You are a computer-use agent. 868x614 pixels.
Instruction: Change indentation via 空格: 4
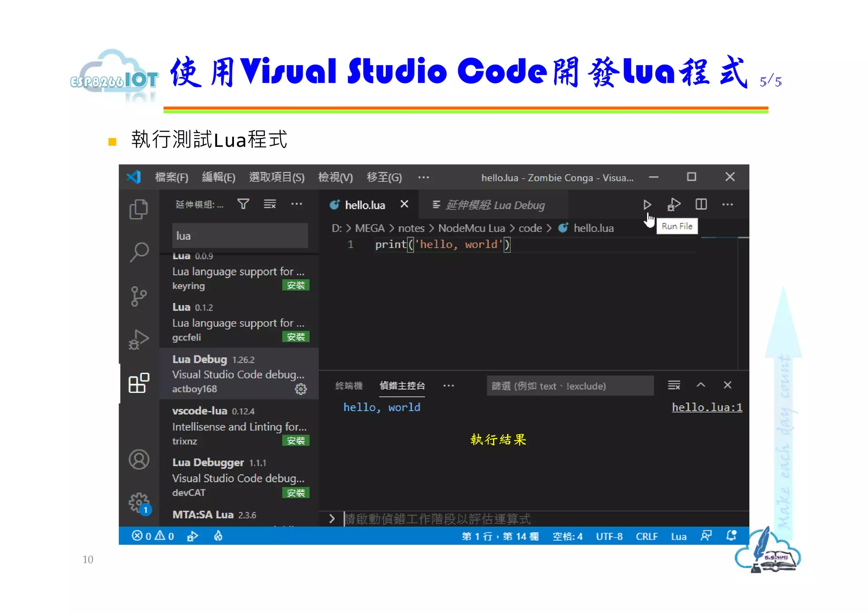click(x=568, y=536)
